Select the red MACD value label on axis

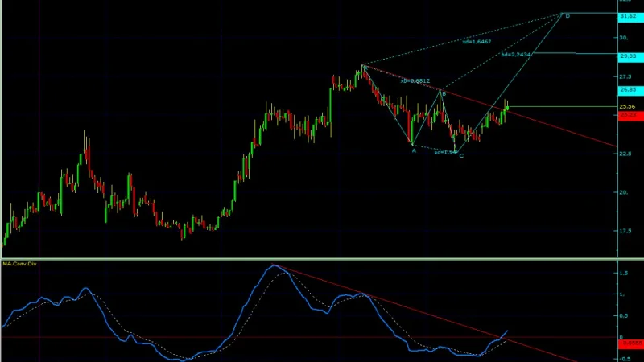click(630, 343)
